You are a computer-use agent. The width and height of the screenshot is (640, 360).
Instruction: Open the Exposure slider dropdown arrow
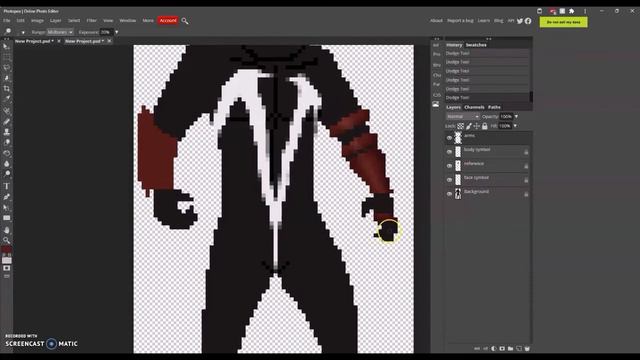(x=116, y=32)
